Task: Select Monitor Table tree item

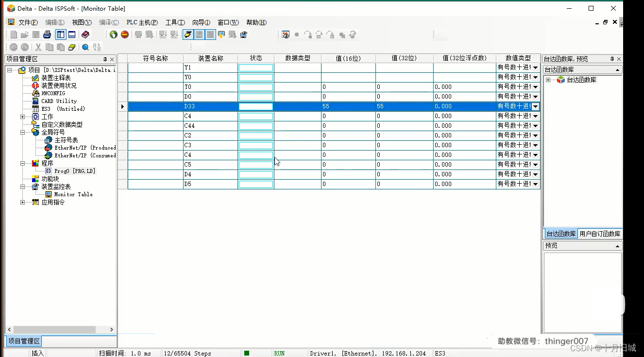Action: 73,194
